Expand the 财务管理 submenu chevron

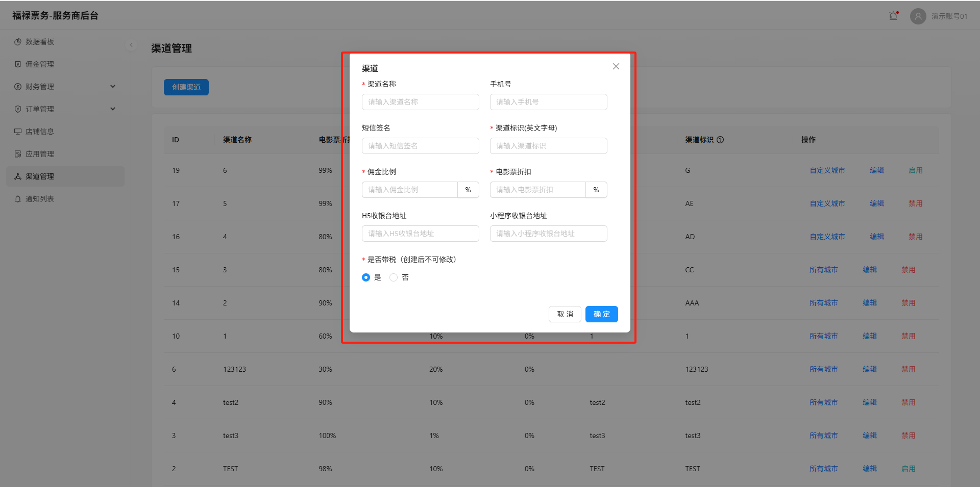113,87
